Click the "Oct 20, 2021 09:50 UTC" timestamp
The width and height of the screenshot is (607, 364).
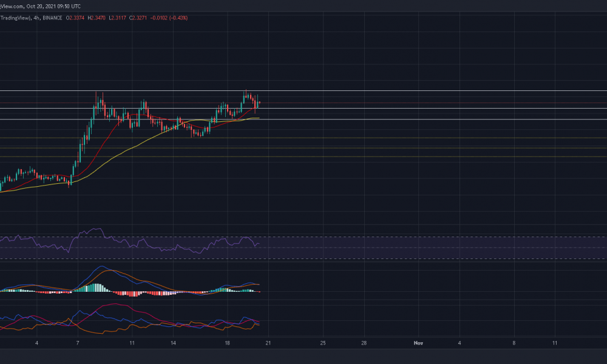tap(53, 6)
